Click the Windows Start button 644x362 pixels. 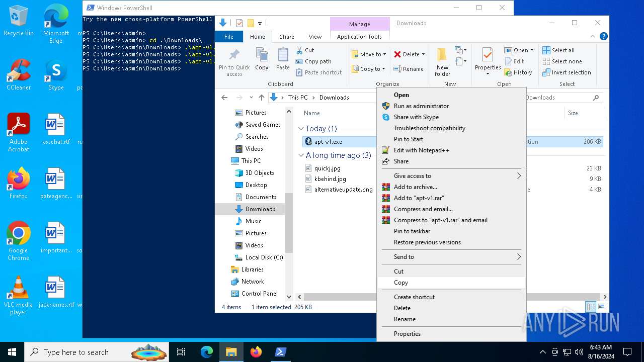tap(12, 352)
